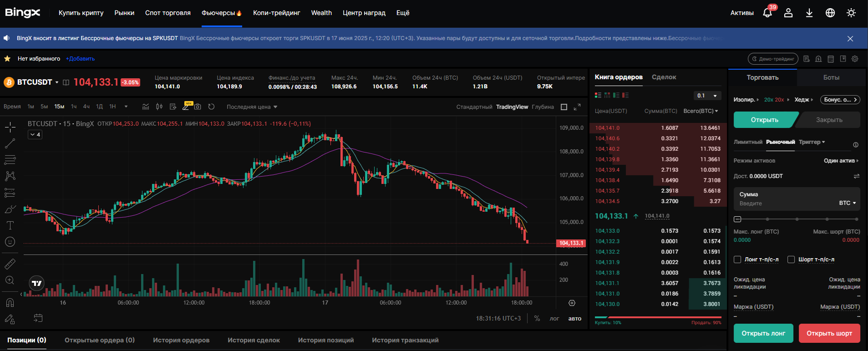Screen dimensions: 868x351
Task: Open notifications bell icon
Action: (x=767, y=13)
